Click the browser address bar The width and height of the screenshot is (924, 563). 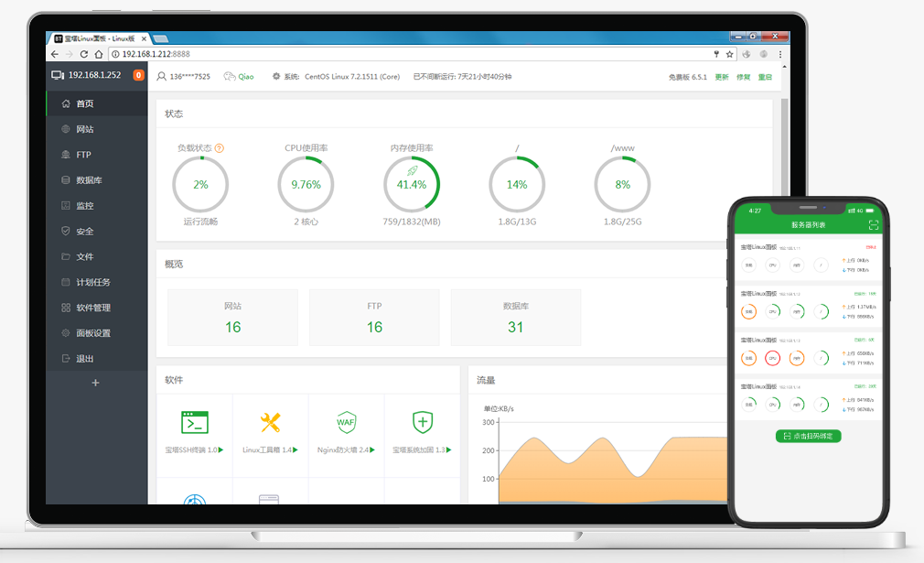point(412,54)
